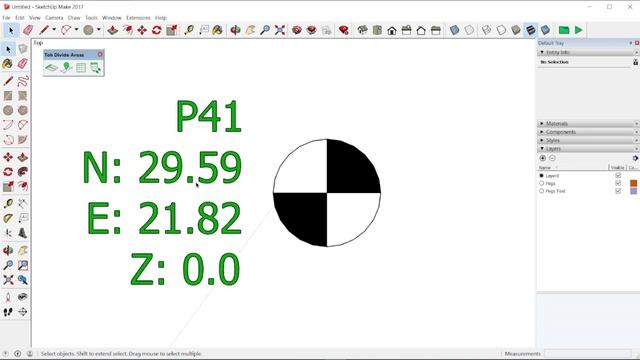Click Zoom Extents in top toolbar
This screenshot has width=640, height=360.
(x=280, y=30)
